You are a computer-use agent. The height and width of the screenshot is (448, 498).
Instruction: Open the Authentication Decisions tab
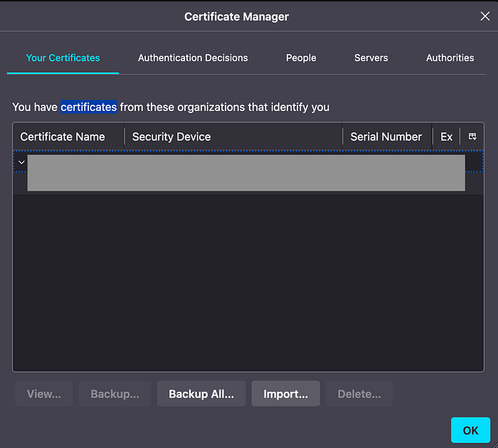point(193,58)
